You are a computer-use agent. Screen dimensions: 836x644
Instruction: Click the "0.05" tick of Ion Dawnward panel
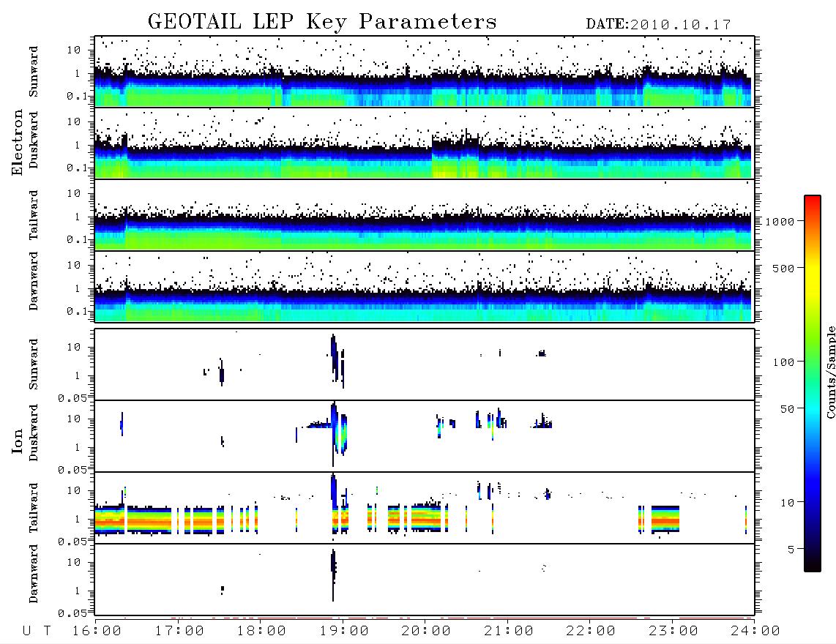click(x=72, y=613)
